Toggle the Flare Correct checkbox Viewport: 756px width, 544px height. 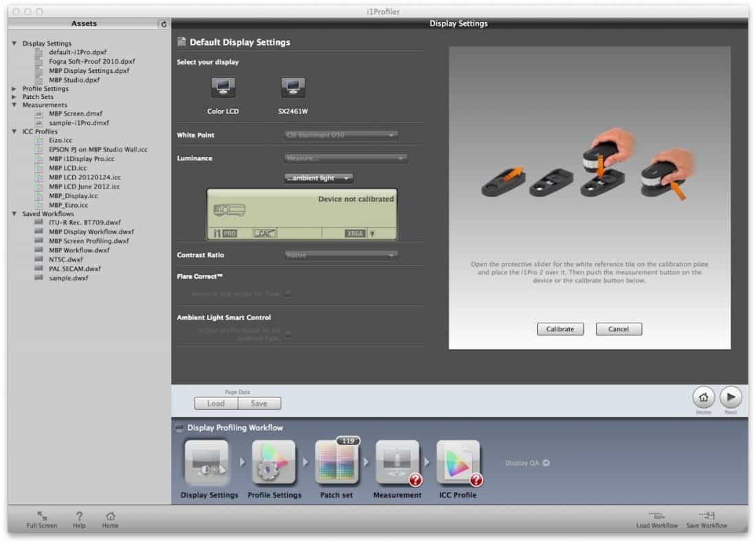(289, 294)
